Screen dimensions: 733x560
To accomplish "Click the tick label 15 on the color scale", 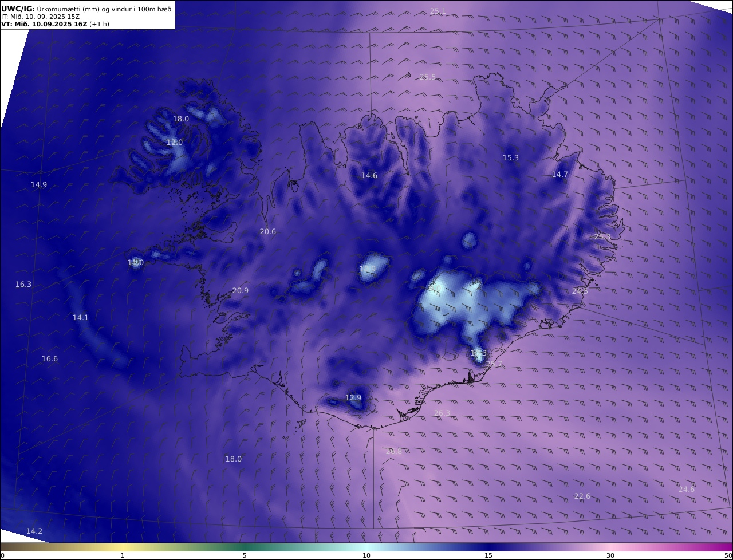I will (488, 555).
